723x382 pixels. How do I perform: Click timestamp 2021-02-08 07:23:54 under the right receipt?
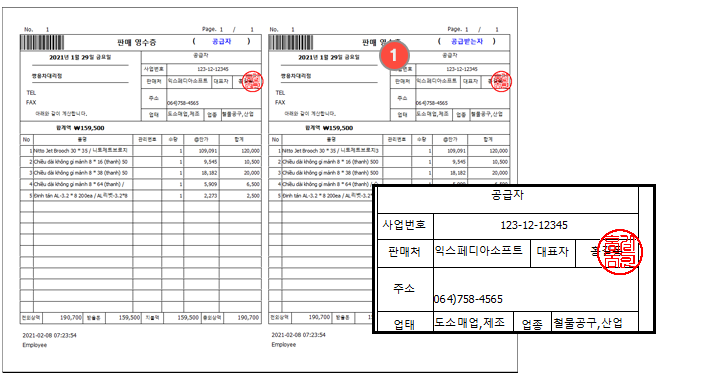click(x=298, y=335)
